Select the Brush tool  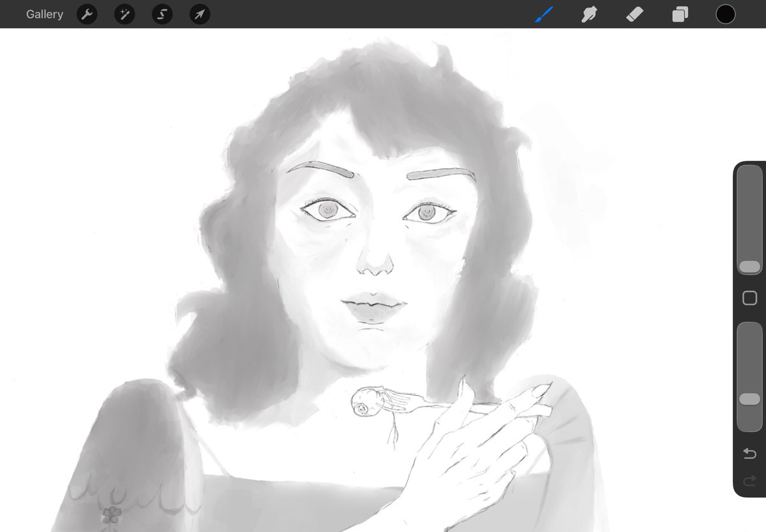[544, 14]
